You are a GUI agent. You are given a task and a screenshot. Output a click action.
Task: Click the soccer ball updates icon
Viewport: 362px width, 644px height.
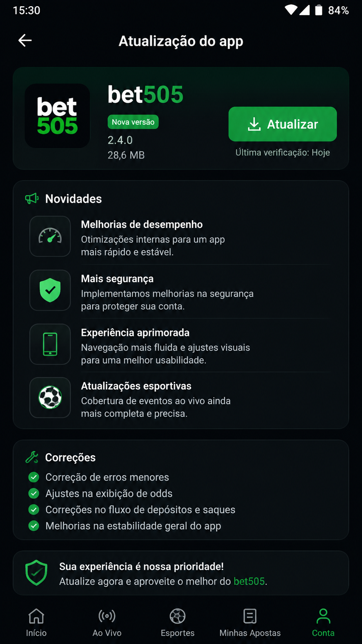pos(50,397)
